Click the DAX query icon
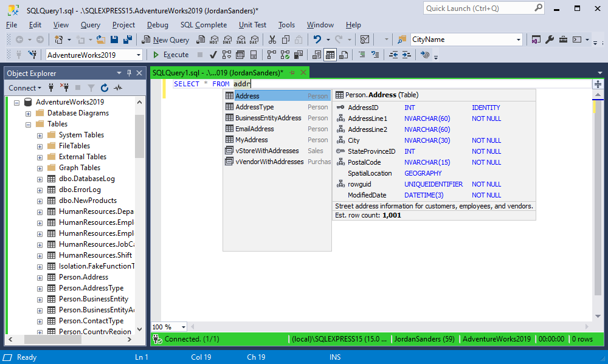The width and height of the screenshot is (608, 364). click(254, 39)
